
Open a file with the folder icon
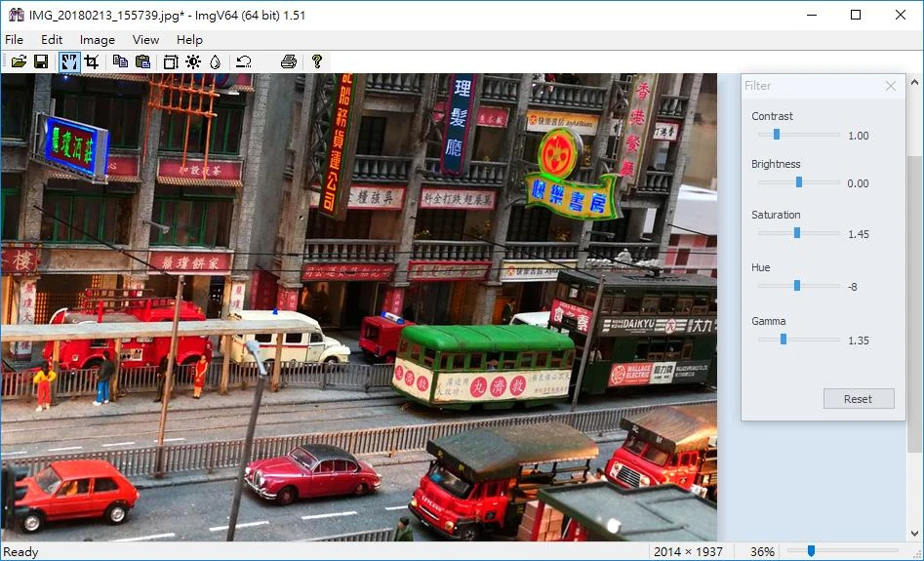click(19, 61)
